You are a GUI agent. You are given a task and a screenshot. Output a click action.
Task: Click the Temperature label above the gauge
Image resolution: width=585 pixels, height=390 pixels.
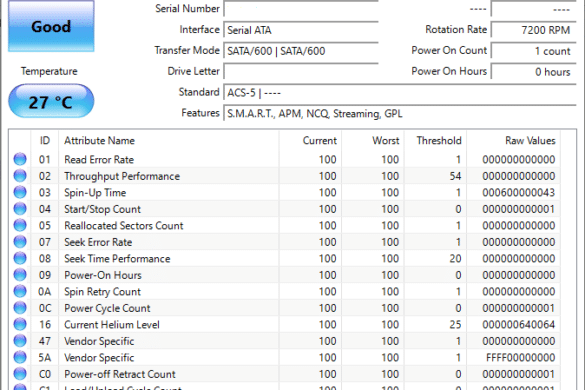49,71
